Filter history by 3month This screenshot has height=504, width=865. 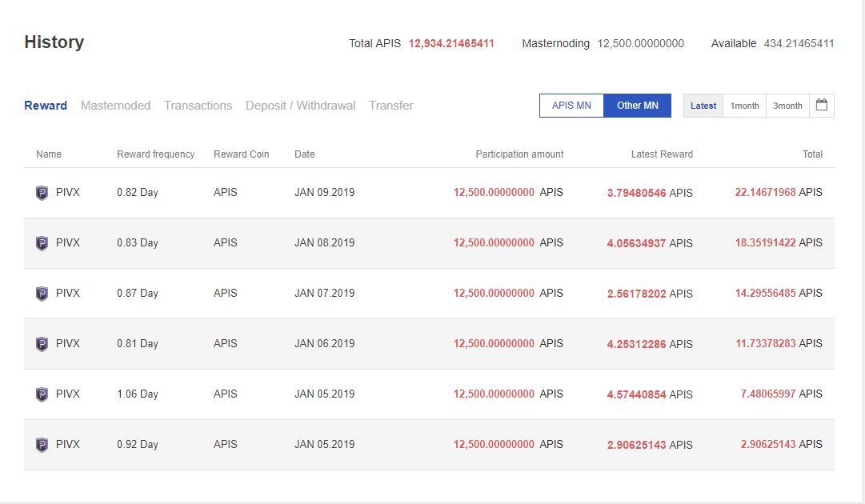click(x=787, y=106)
